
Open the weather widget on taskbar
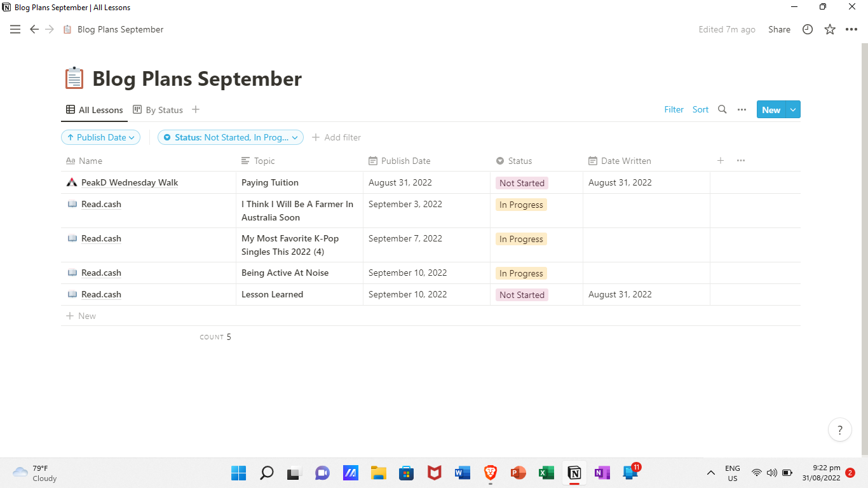[x=36, y=473]
